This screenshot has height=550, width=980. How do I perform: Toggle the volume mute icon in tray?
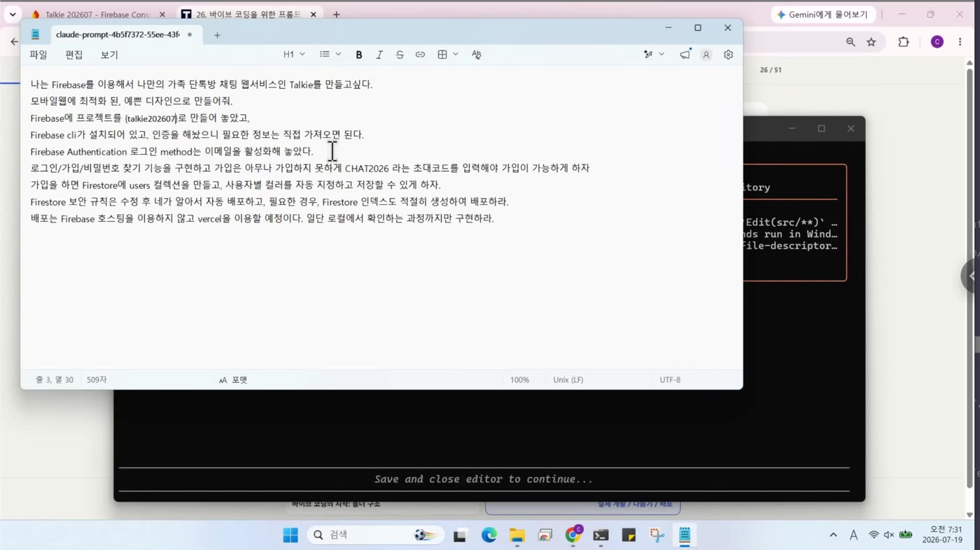coord(889,535)
